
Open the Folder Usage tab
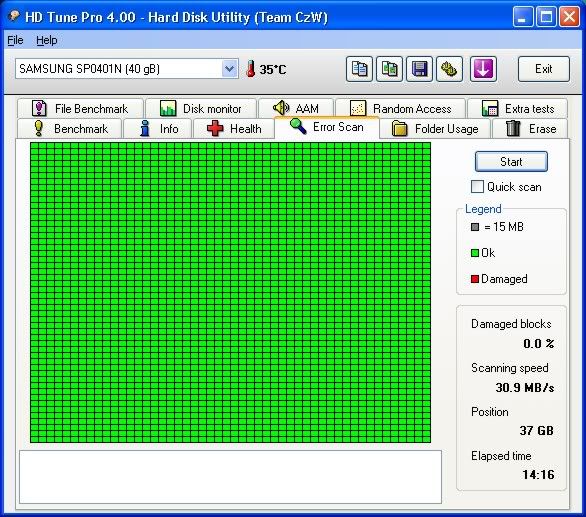click(x=435, y=129)
